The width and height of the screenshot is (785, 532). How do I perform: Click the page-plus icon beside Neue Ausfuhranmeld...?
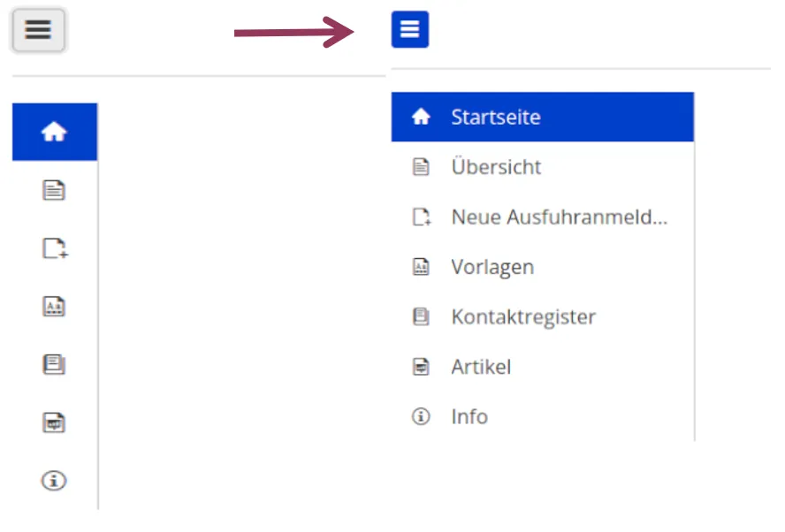[422, 217]
